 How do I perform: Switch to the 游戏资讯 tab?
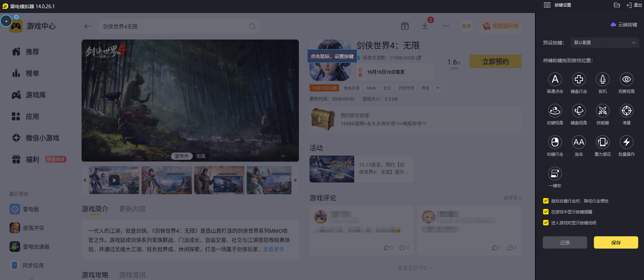coord(132,275)
